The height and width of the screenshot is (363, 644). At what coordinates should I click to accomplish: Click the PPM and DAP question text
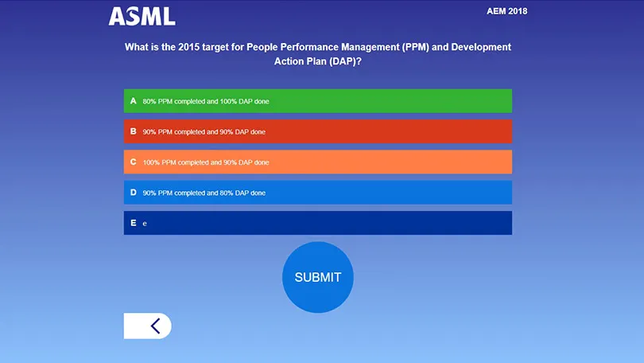pos(318,54)
